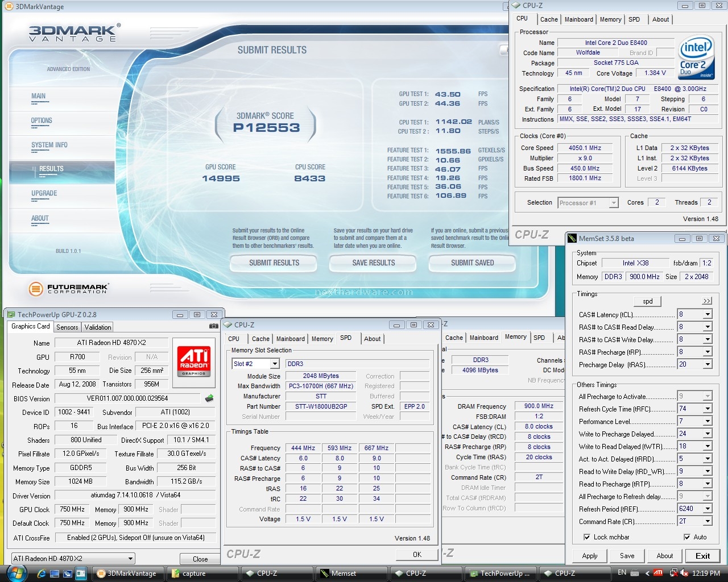Open the SYSTEM INFO menu in 3DMark Vantage
The width and height of the screenshot is (728, 582).
click(49, 145)
